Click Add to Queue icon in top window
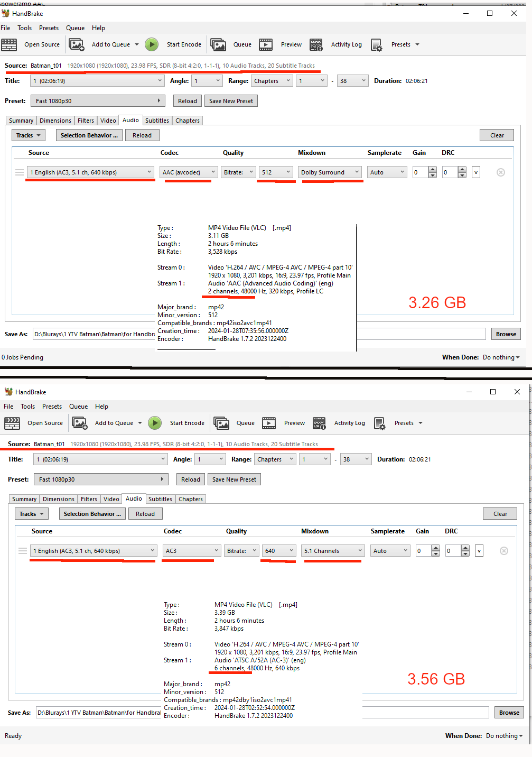Screen dimensions: 532x757 [77, 45]
